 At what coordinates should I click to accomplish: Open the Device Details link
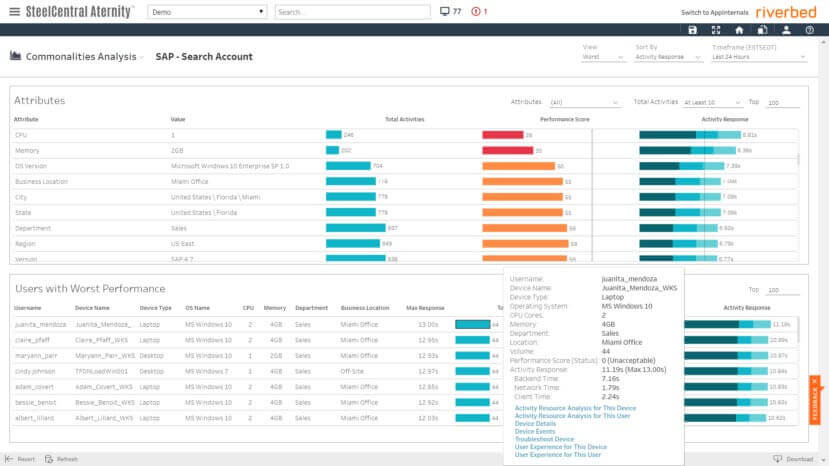(x=535, y=424)
